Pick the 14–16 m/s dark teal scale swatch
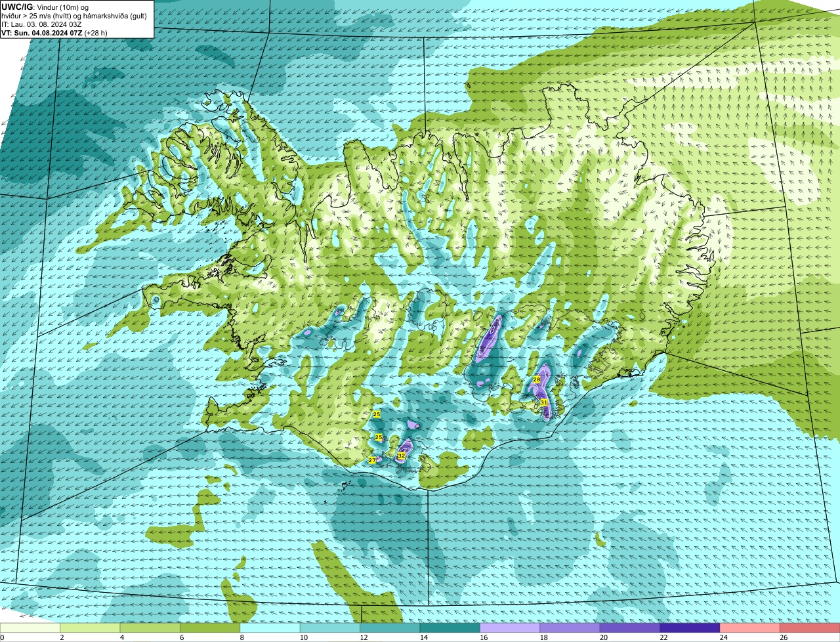Viewport: 840px width, 642px height. point(450,628)
